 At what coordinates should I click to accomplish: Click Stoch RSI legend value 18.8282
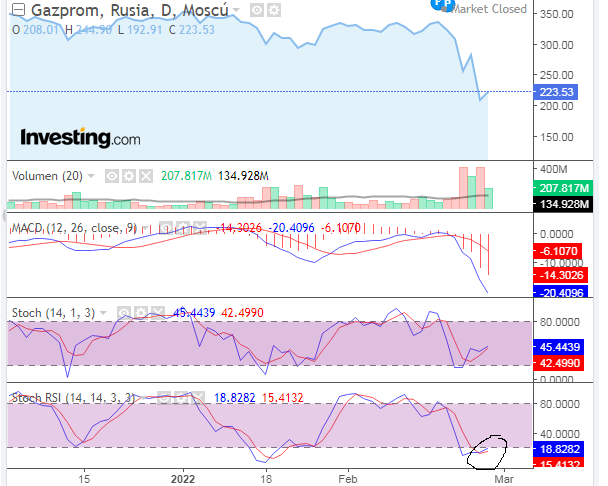click(235, 398)
